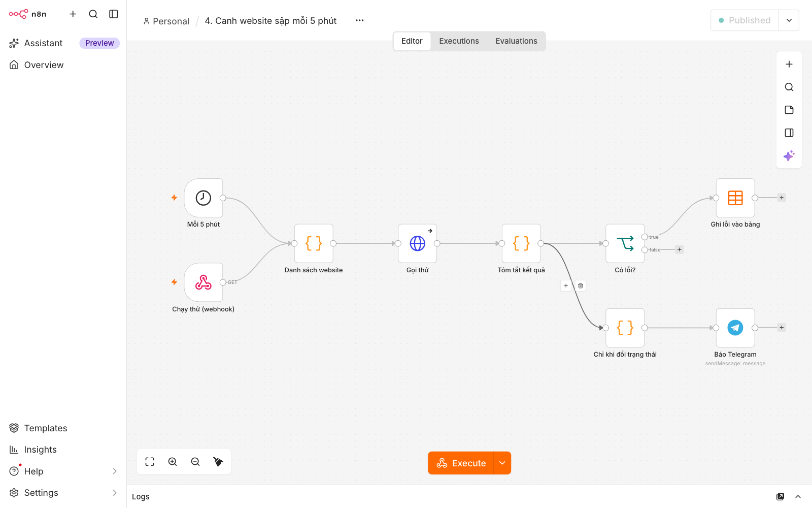
Task: Open the Personal project breadcrumb
Action: tap(166, 21)
